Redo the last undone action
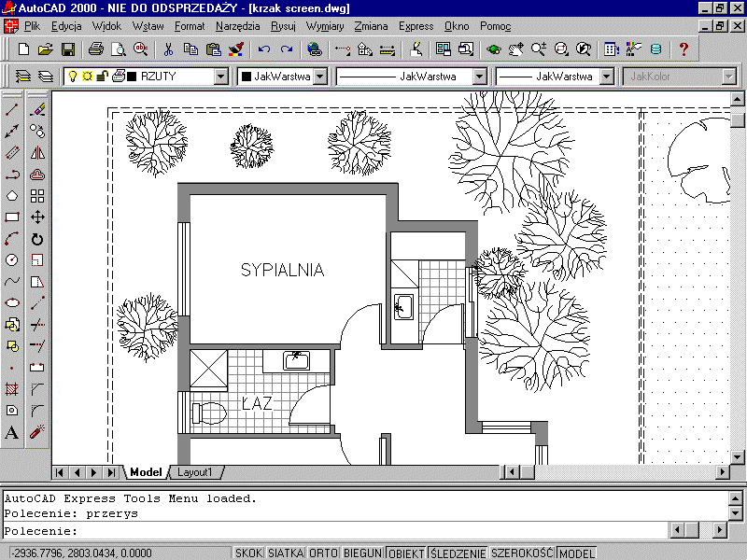Viewport: 747px width, 560px height. pos(287,49)
